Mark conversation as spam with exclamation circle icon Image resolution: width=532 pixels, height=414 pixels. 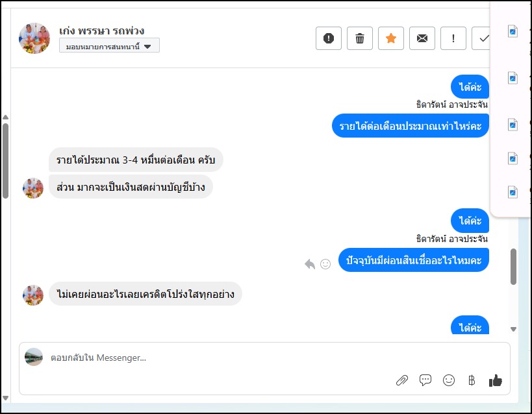point(329,38)
